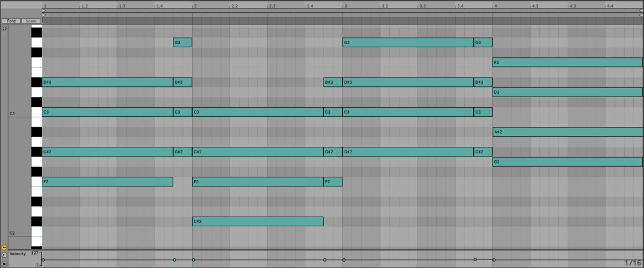
Task: Click the velocity marker at bar 3
Action: coord(344,260)
